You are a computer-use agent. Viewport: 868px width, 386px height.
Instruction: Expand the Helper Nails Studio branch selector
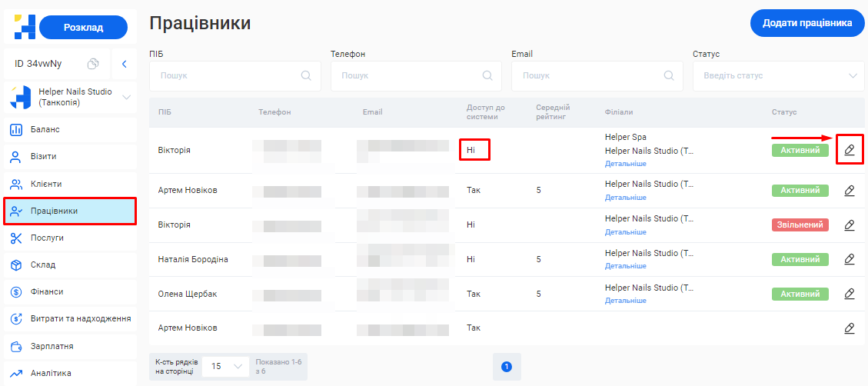tap(127, 97)
